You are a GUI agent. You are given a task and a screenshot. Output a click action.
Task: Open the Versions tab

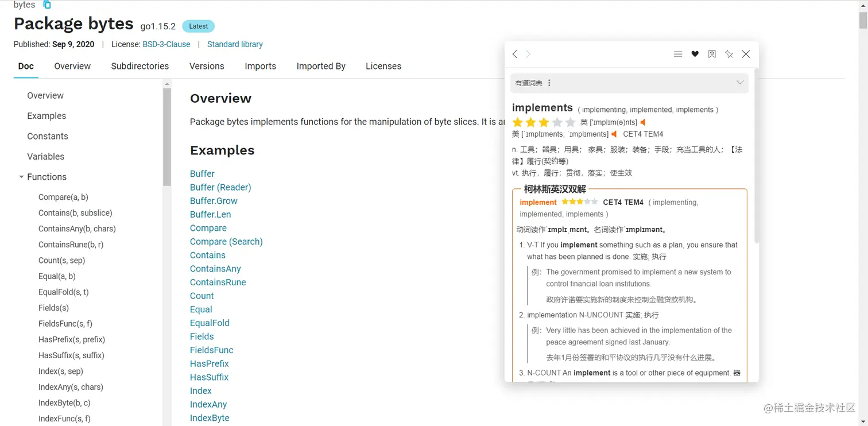(207, 66)
